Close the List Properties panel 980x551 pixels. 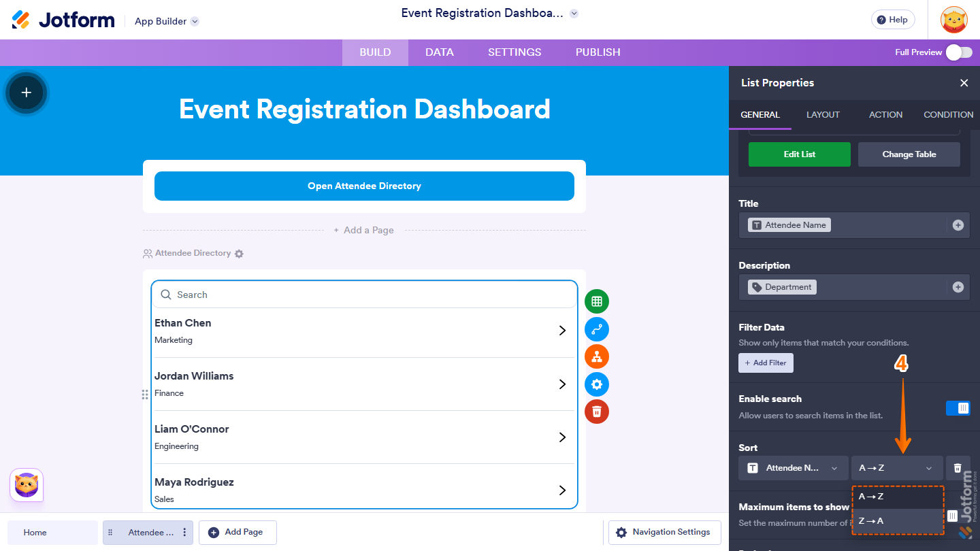(x=964, y=83)
